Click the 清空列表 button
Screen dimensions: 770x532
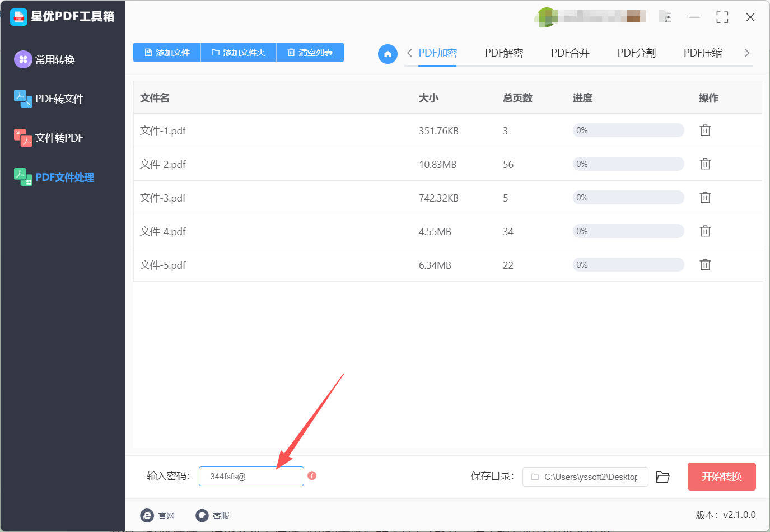(310, 53)
